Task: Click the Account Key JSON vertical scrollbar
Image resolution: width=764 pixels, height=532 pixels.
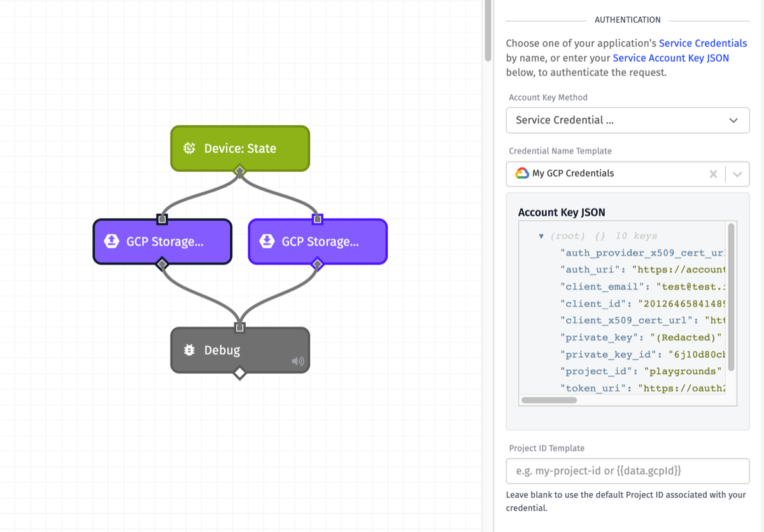Action: (732, 297)
